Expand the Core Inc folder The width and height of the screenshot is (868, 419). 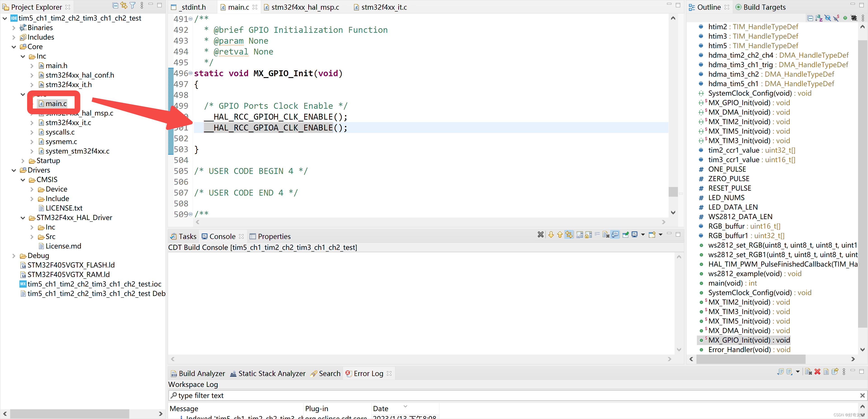point(22,56)
